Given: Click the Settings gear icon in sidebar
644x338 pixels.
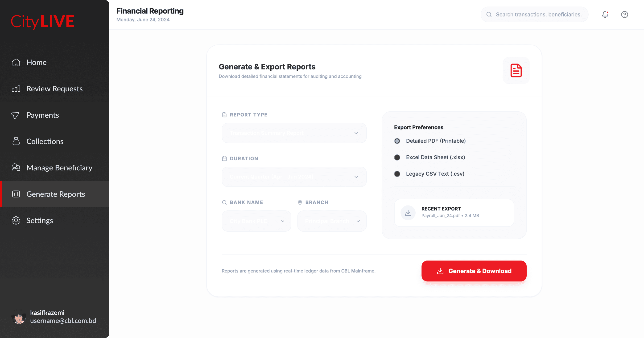Looking at the screenshot, I should pos(16,220).
